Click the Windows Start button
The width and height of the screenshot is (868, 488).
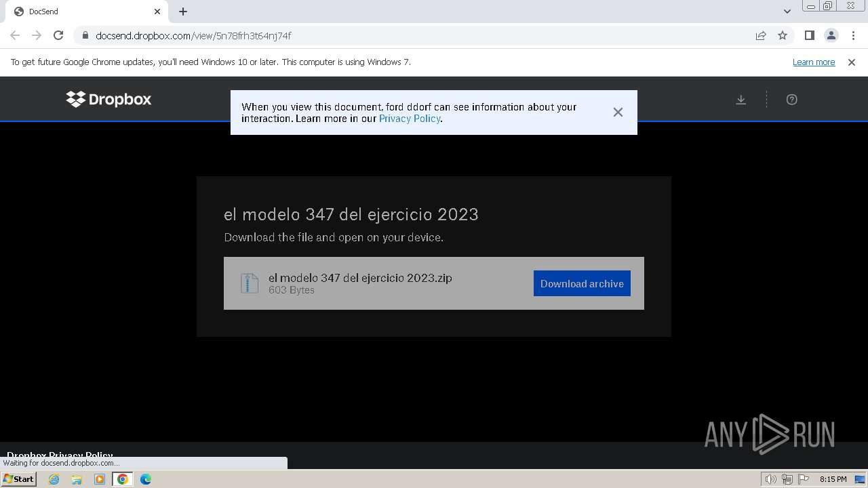click(x=19, y=479)
